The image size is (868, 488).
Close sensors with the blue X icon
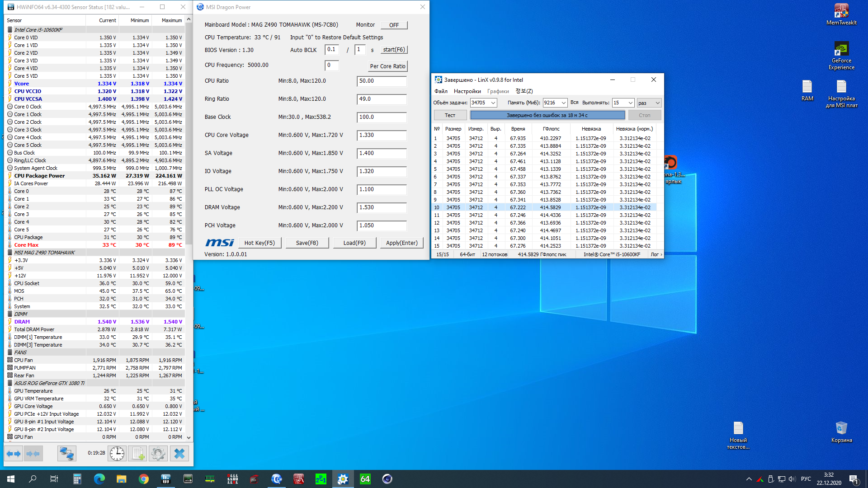[x=179, y=453]
